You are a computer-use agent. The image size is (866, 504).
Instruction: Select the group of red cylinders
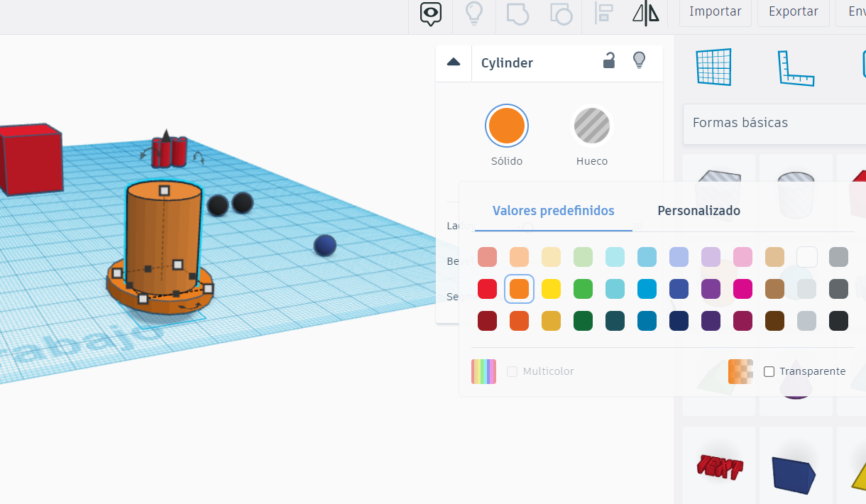click(171, 152)
